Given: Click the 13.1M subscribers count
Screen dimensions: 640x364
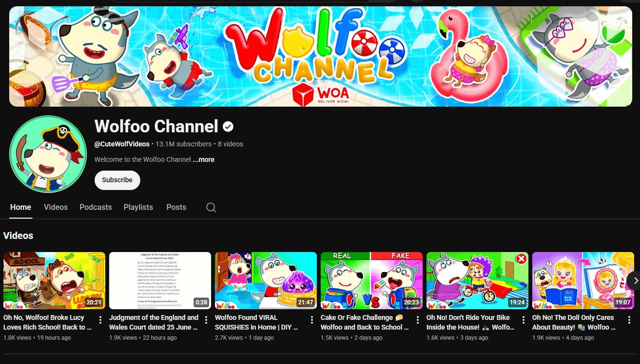Looking at the screenshot, I should (183, 144).
